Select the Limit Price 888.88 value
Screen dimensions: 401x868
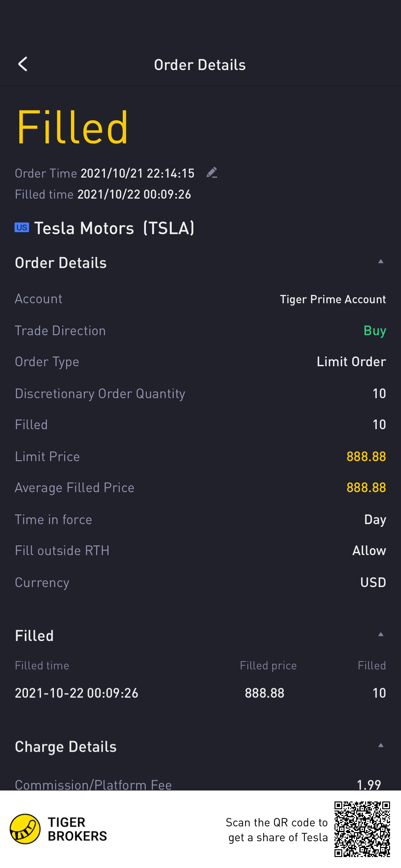(366, 457)
